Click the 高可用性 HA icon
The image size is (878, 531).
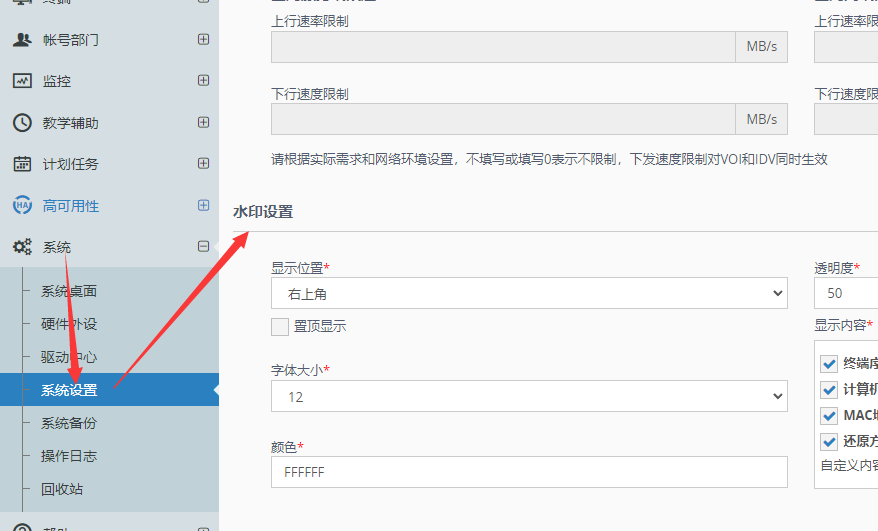pos(22,206)
